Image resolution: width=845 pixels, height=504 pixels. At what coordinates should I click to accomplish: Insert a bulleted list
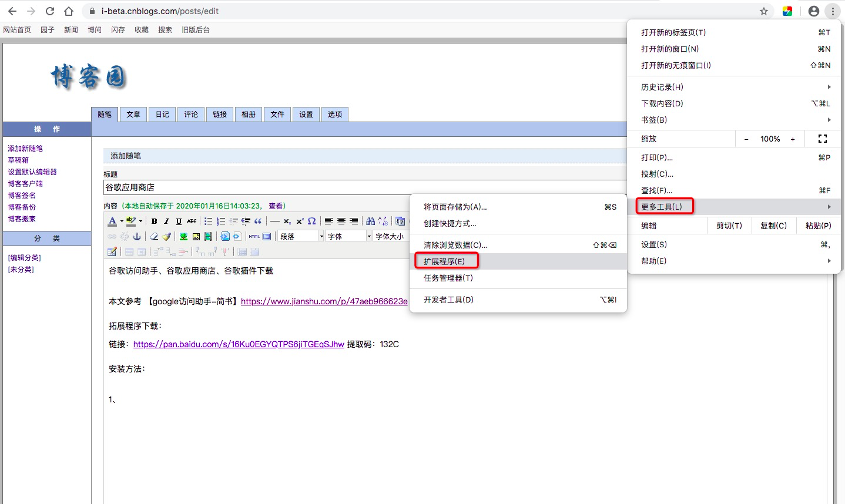coord(208,221)
